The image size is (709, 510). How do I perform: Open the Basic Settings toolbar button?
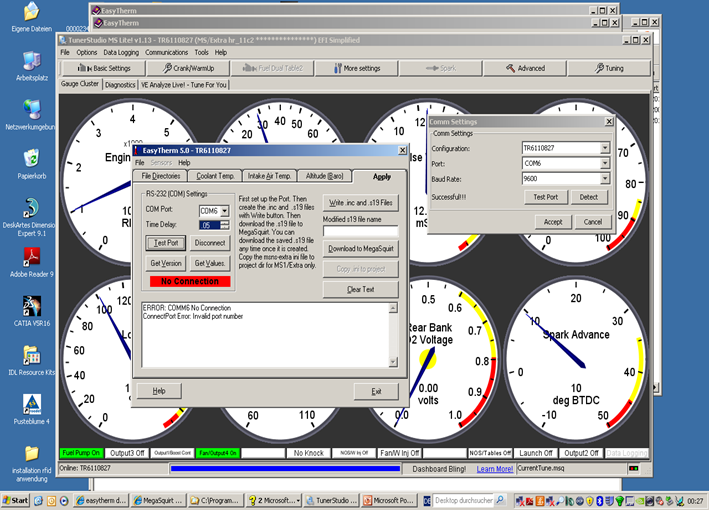pyautogui.click(x=106, y=68)
